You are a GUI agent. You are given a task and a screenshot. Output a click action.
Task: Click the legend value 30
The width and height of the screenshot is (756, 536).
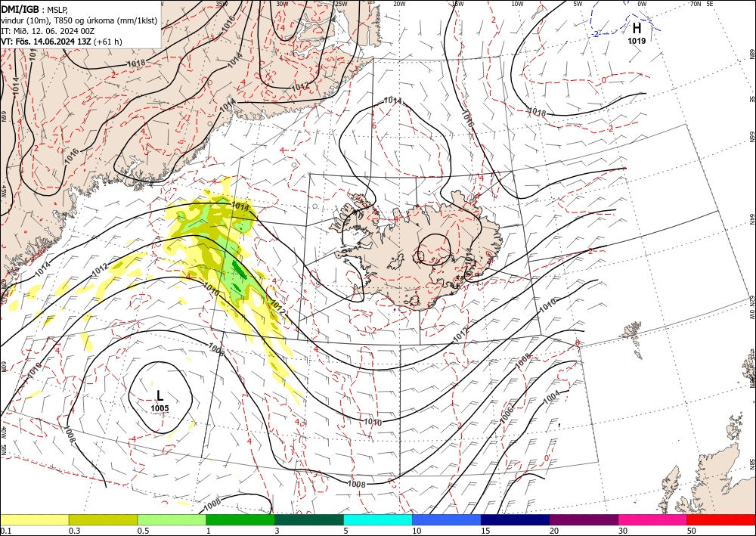623,531
